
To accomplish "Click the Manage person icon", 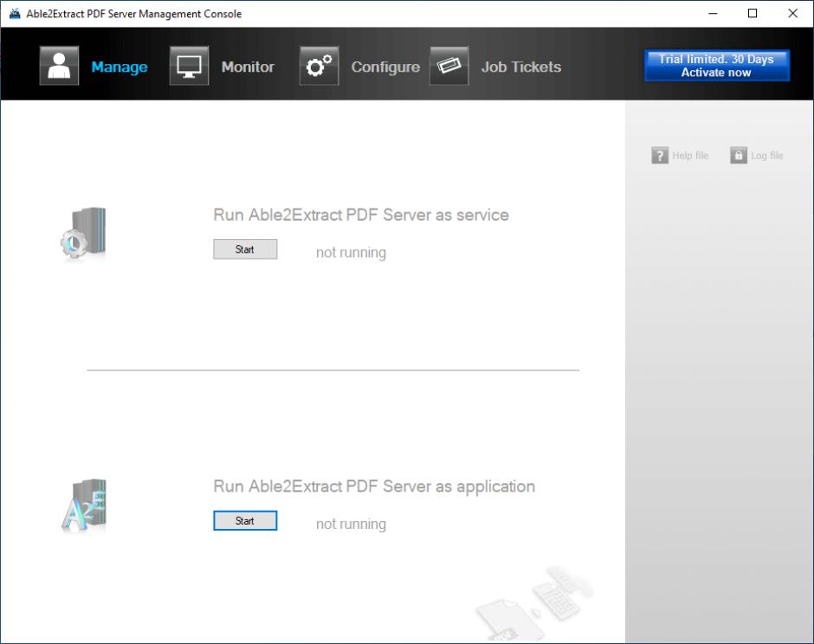I will (x=59, y=67).
